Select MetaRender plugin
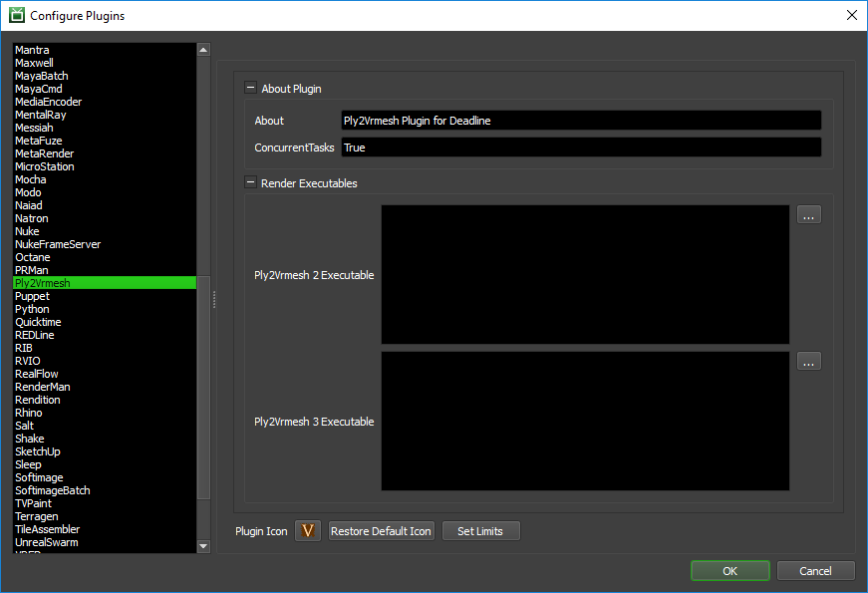Viewport: 868px width, 593px height. [x=105, y=153]
